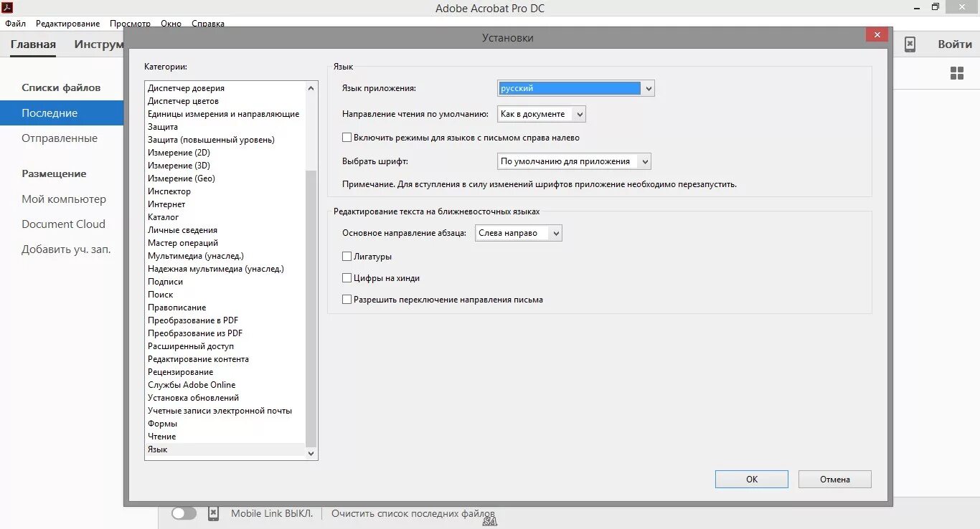Click the phone icon beside Mobile Link
980x529 pixels.
[x=213, y=513]
